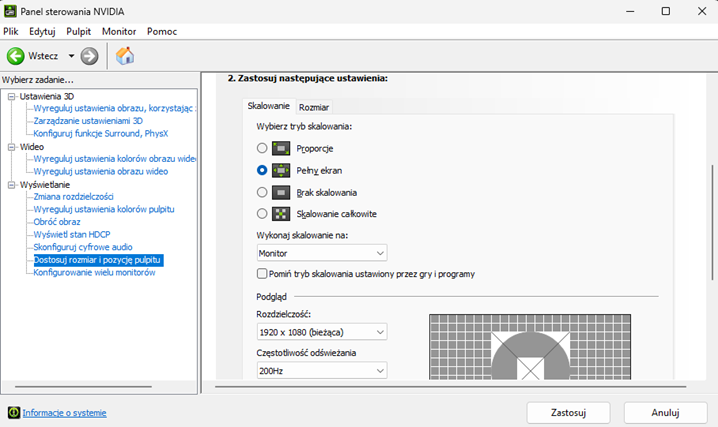718x427 pixels.
Task: Select Dostosuj rozmiar i pozycję pulpitu
Action: point(98,260)
